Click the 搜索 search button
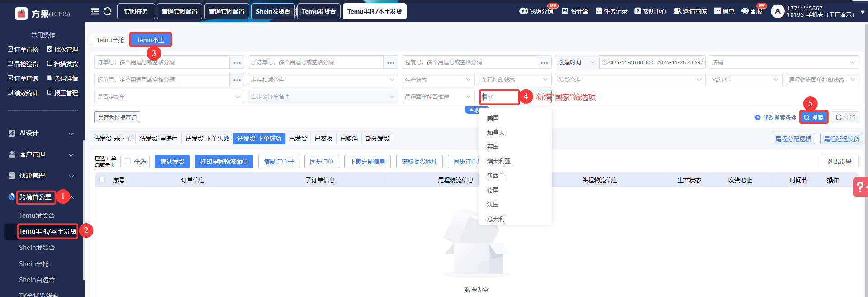This screenshot has height=297, width=868. (814, 117)
